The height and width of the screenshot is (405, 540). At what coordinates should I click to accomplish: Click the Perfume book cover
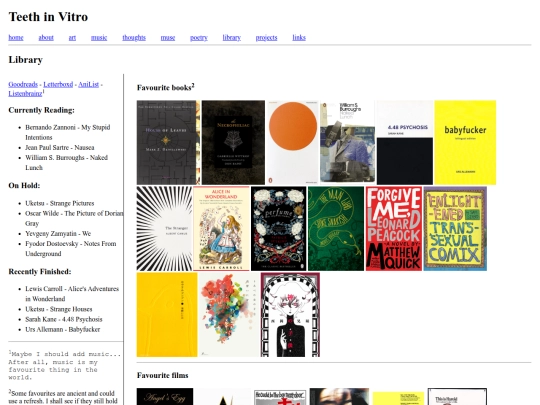pyautogui.click(x=279, y=228)
